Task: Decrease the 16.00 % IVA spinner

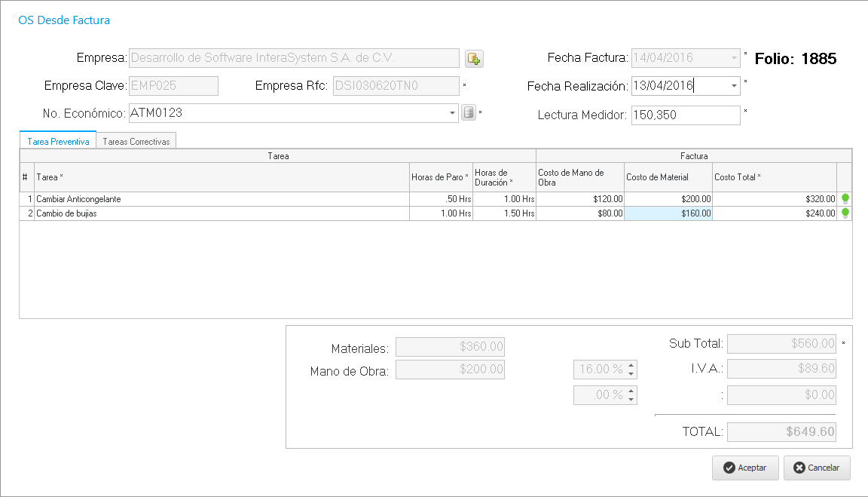Action: [631, 374]
